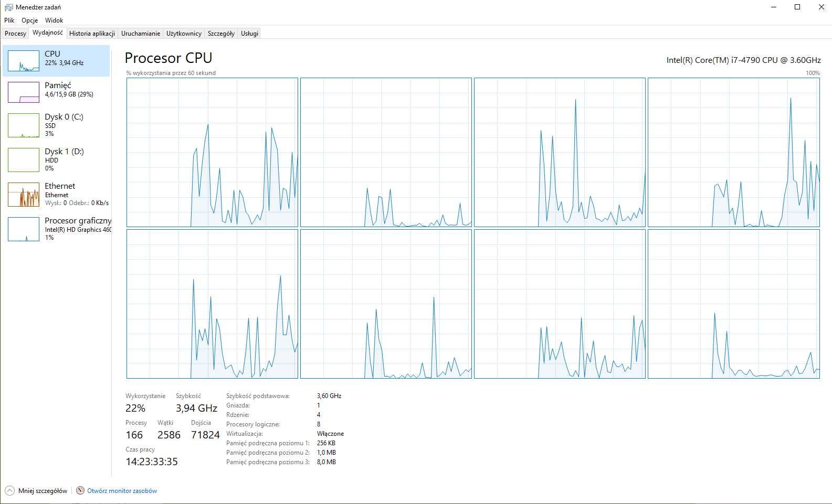The width and height of the screenshot is (832, 504).
Task: Open the Szczegóły tab
Action: click(221, 33)
